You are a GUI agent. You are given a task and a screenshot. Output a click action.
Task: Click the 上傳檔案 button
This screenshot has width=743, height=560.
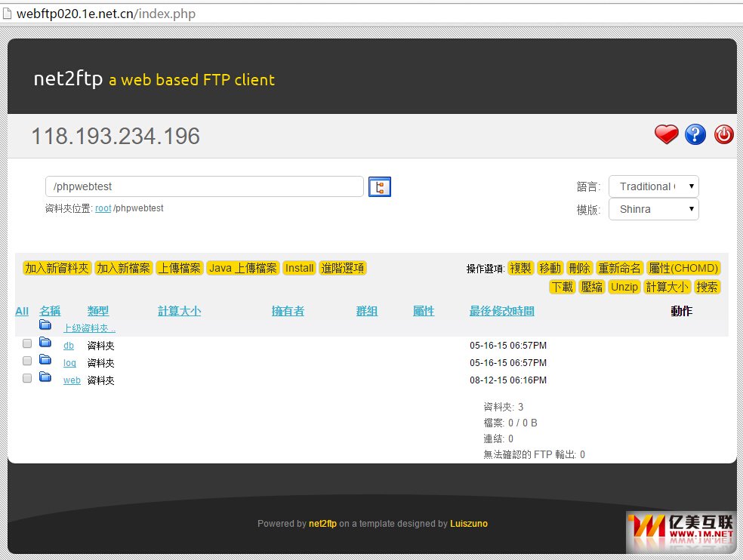[x=180, y=268]
